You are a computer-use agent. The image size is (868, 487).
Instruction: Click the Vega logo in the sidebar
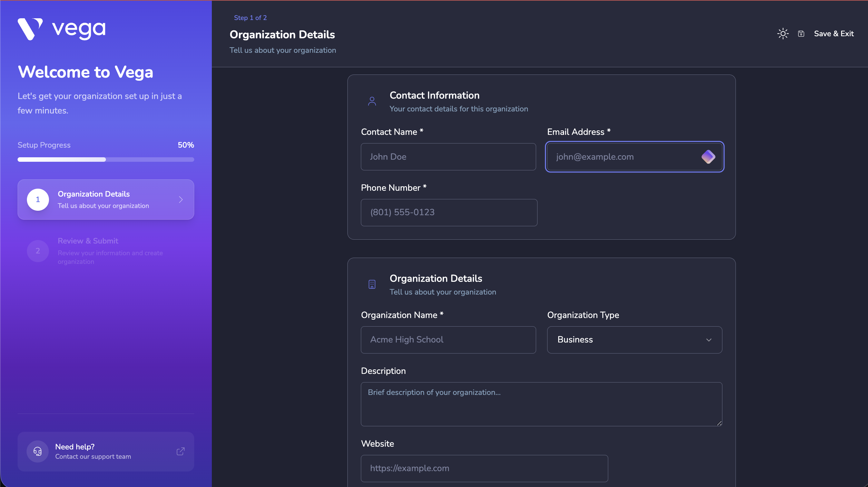pos(61,29)
